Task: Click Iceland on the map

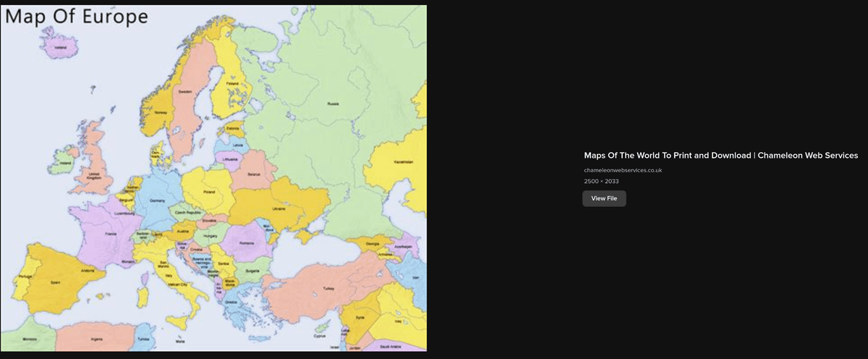Action: (61, 48)
